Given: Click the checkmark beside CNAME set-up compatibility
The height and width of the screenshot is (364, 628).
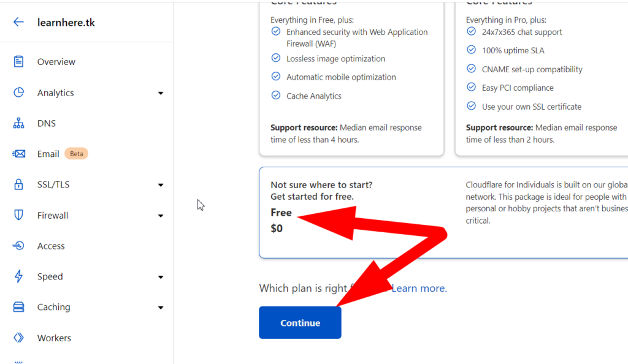Looking at the screenshot, I should pos(472,69).
